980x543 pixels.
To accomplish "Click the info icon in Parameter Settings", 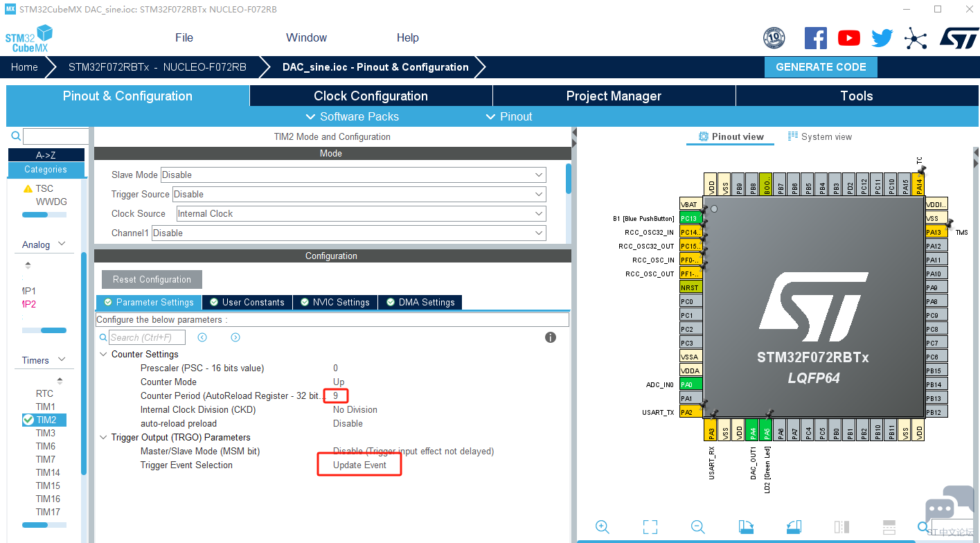I will pyautogui.click(x=551, y=337).
